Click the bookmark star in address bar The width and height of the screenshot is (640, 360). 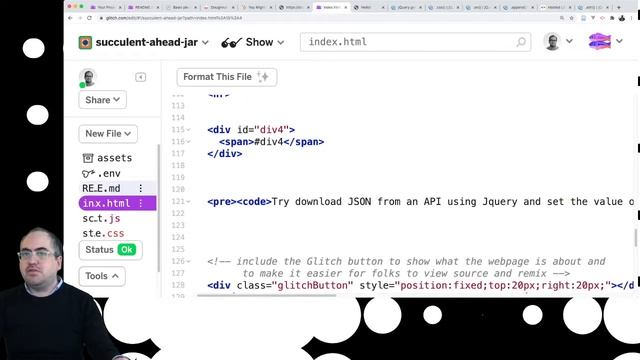coord(571,18)
